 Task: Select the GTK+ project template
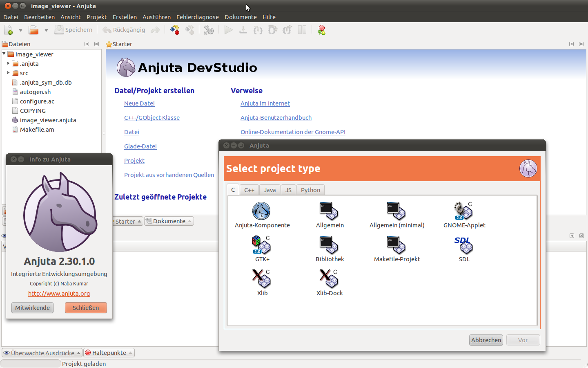click(x=262, y=245)
